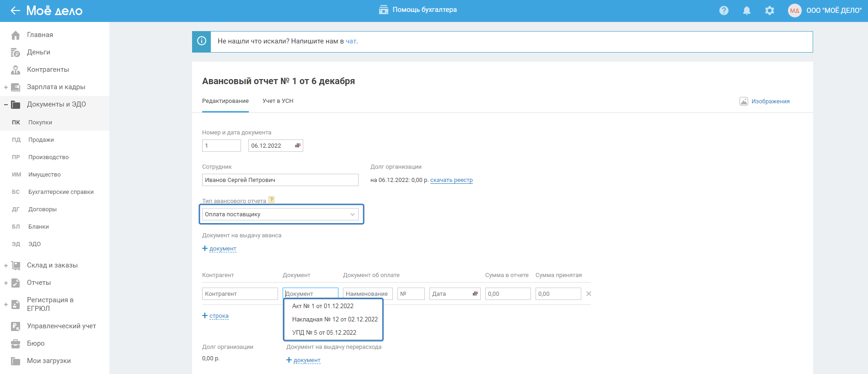This screenshot has height=374, width=868.
Task: Click the Регистрация в ЕГРЮЛ icon
Action: [x=16, y=304]
